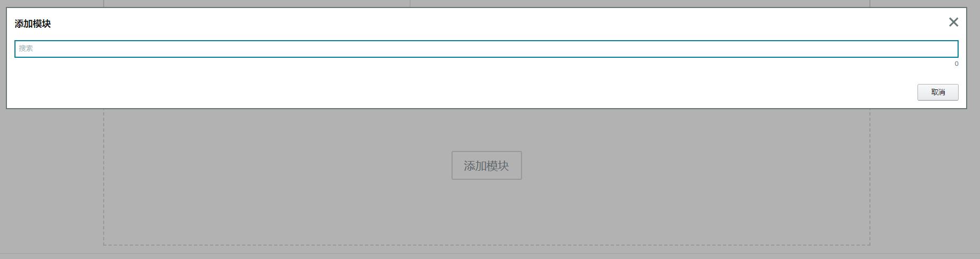The image size is (980, 259).
Task: Click the dimmed 添加模块 button behind the dialog
Action: pyautogui.click(x=486, y=165)
